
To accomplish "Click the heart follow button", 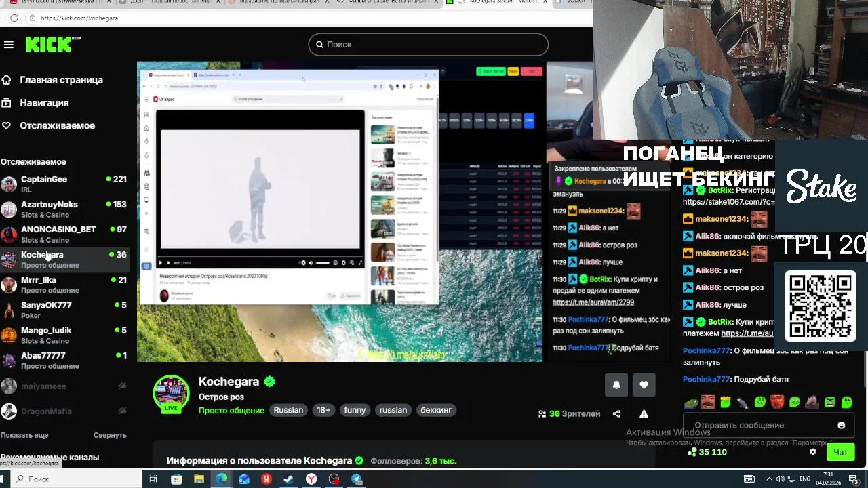I will click(x=644, y=385).
